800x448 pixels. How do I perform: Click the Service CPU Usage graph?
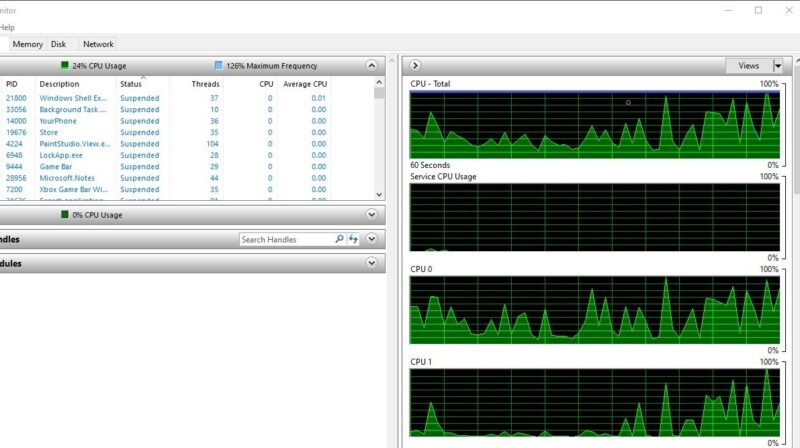(x=595, y=217)
